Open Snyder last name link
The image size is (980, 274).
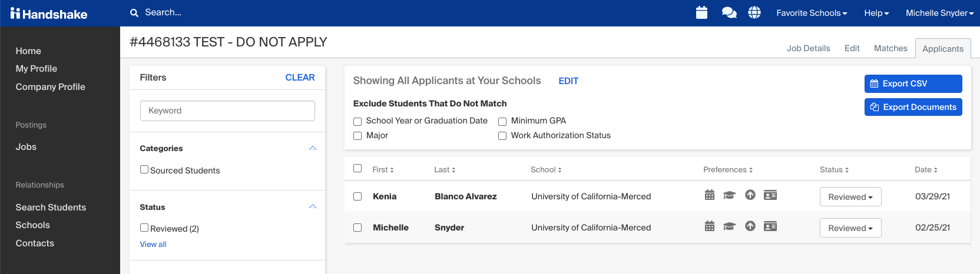tap(449, 228)
